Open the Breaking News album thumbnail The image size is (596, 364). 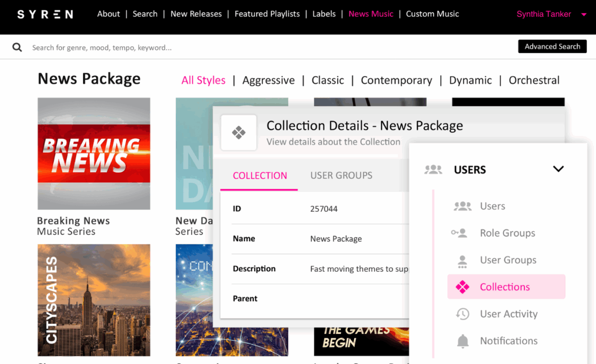click(94, 154)
